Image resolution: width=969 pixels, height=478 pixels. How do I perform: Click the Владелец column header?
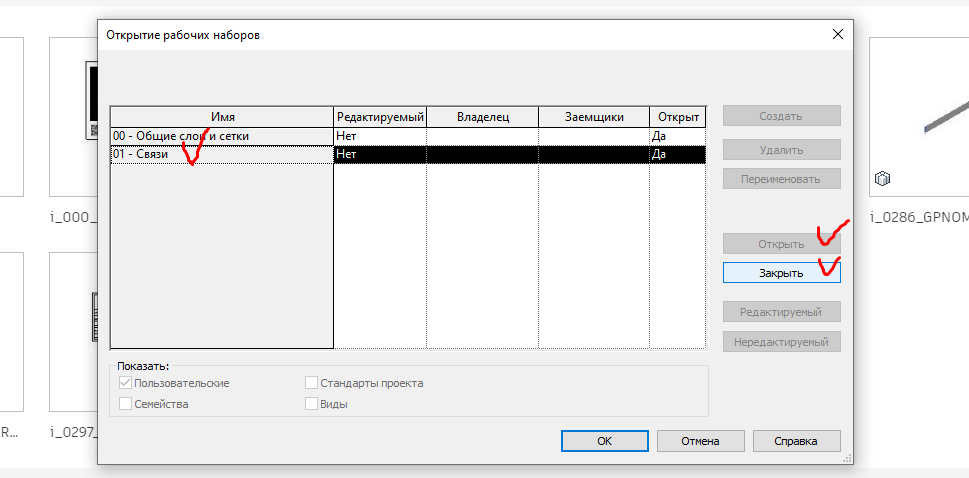pos(483,117)
